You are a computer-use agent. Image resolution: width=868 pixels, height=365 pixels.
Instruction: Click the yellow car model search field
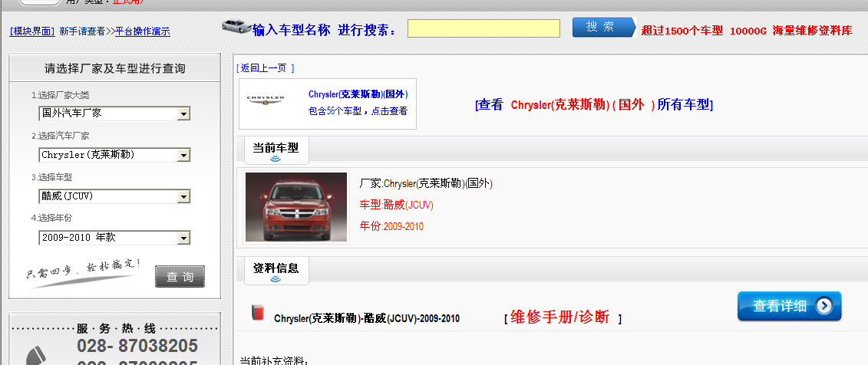(x=484, y=28)
